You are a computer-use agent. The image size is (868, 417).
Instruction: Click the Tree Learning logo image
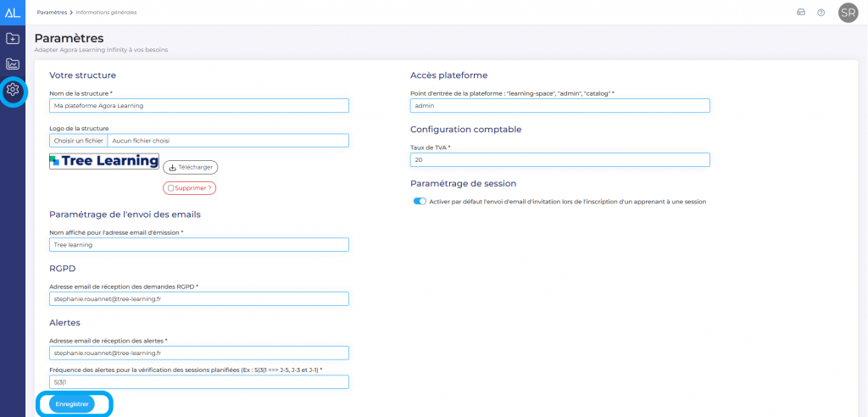[104, 161]
